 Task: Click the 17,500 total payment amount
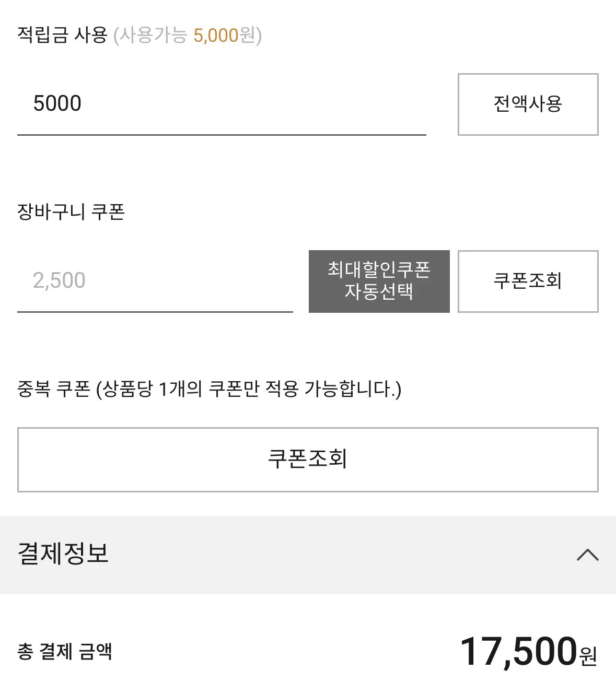coord(518,651)
